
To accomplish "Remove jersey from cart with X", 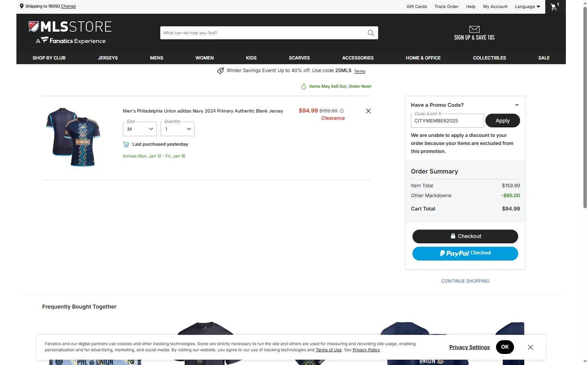I will [x=368, y=111].
